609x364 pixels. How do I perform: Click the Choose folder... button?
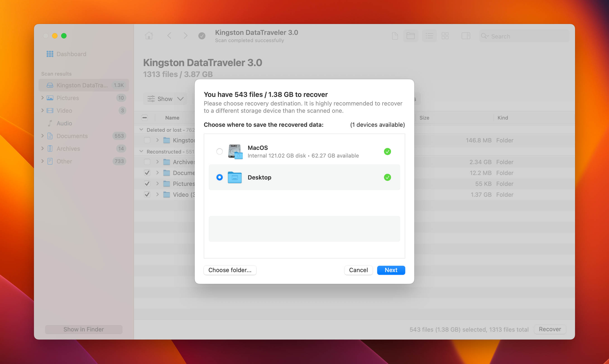tap(230, 270)
